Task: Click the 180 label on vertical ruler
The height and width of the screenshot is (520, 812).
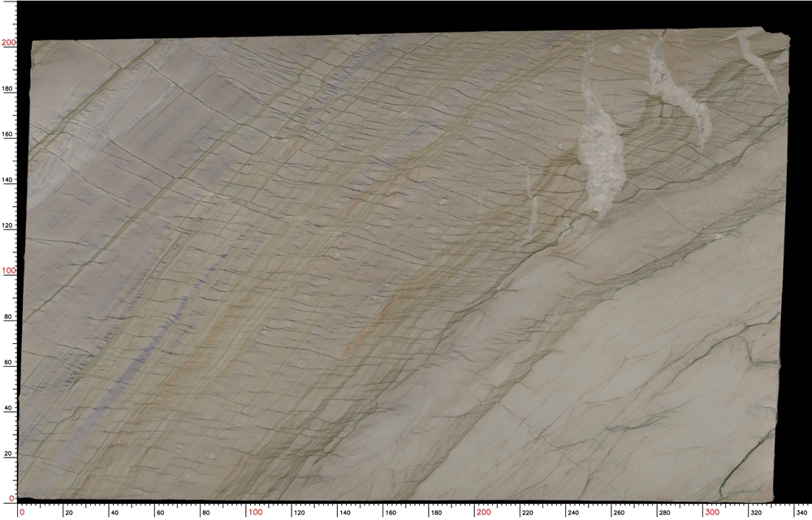Action: pyautogui.click(x=7, y=88)
